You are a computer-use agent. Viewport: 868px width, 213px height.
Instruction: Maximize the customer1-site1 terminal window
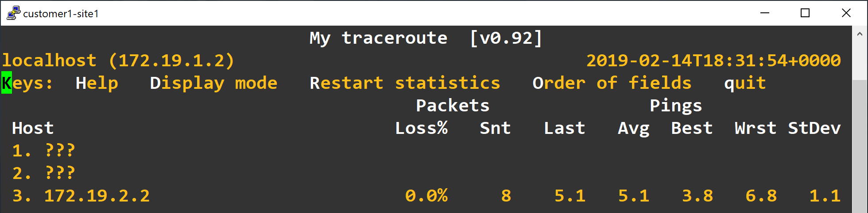pos(805,13)
